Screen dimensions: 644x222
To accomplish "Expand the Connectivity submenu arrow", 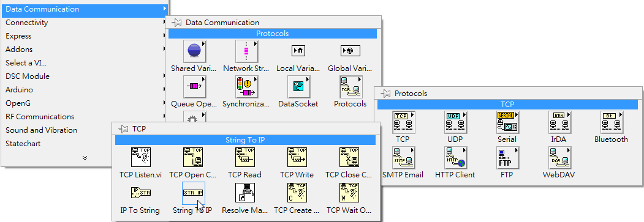I will point(164,23).
